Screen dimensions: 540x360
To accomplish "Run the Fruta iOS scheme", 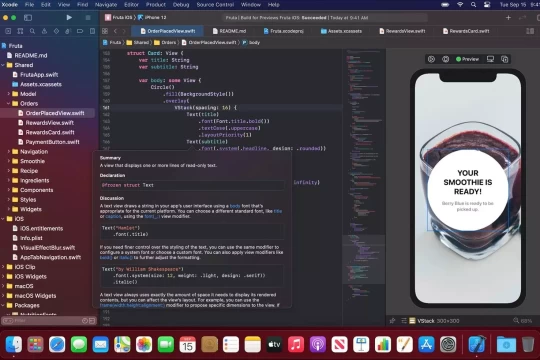I will 69,17.
